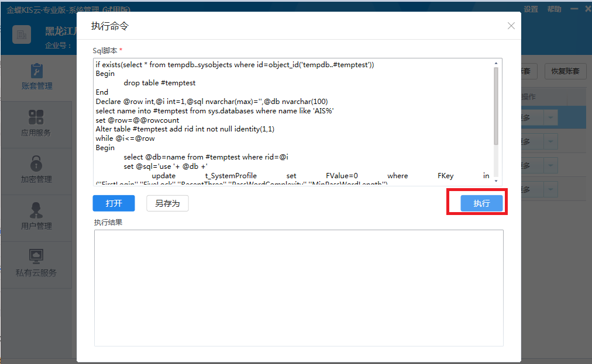Open the 设置 menu in title bar

tap(531, 9)
